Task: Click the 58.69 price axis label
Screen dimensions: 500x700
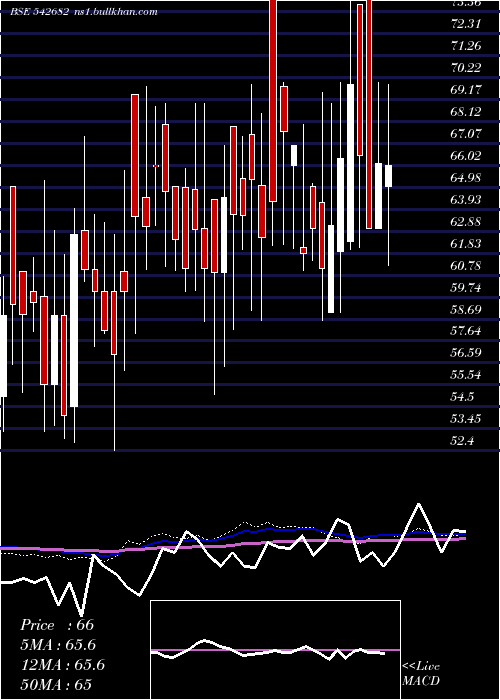Action: [467, 309]
